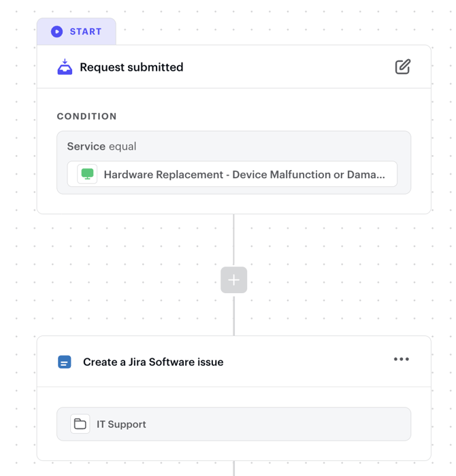Click the Request submitted title
The image size is (456, 476).
131,67
